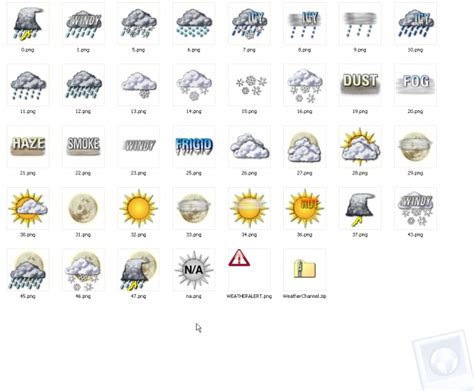Click the file name label "10.png"

415,50
